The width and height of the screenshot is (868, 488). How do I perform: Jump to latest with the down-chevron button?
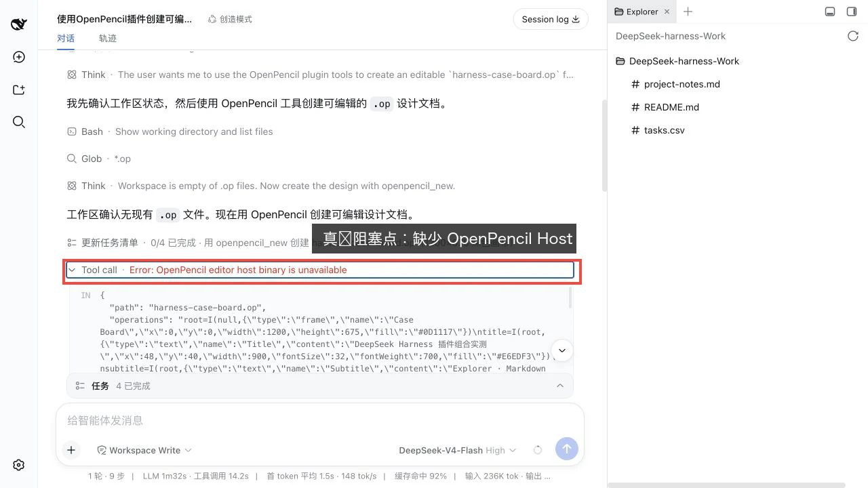562,350
